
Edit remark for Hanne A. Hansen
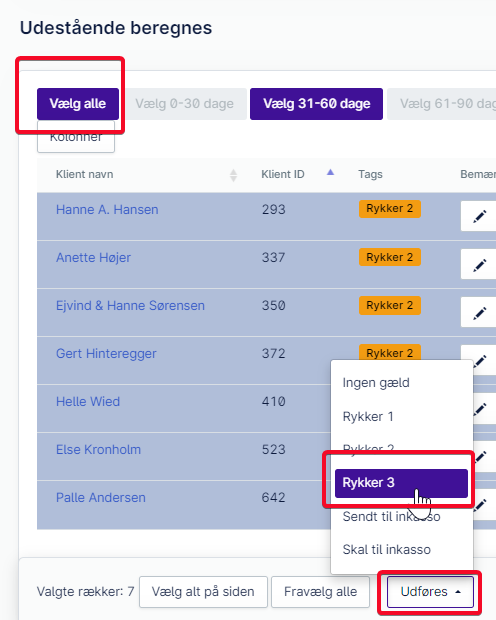(479, 216)
